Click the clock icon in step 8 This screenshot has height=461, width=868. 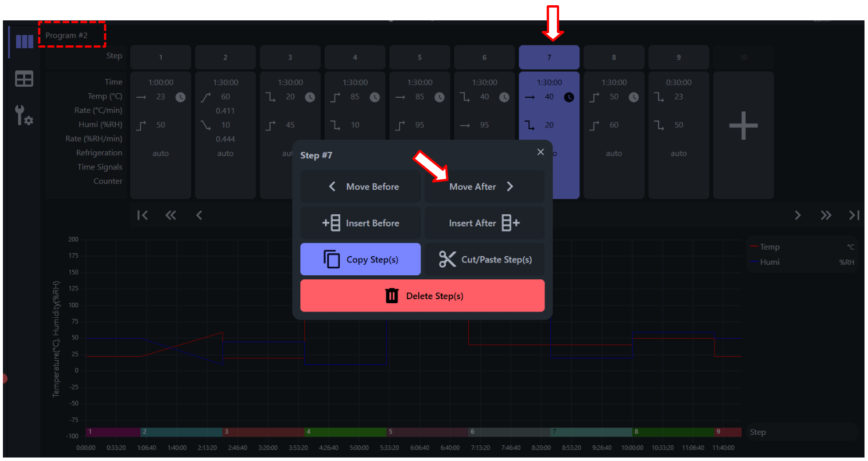[634, 97]
